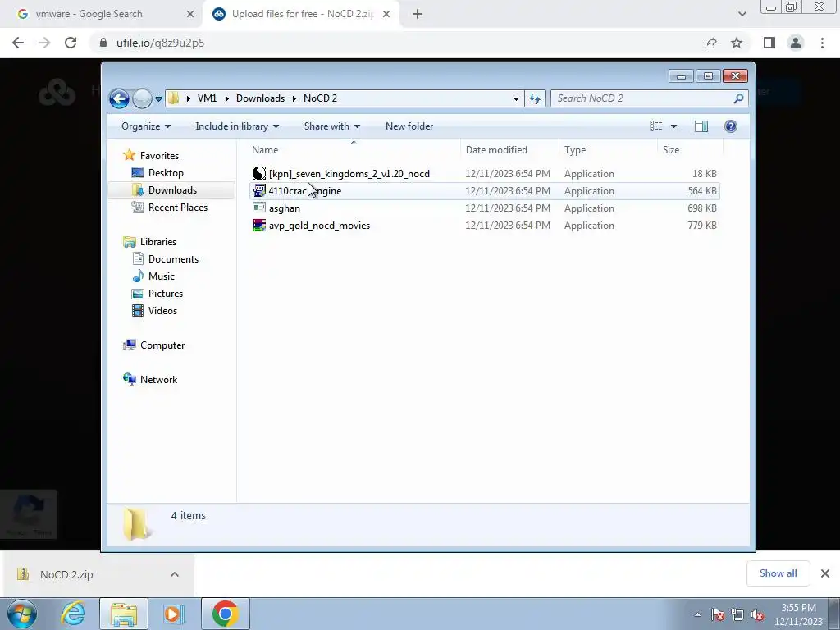The width and height of the screenshot is (840, 630).
Task: Open Recent Places in navigation pane
Action: point(177,208)
